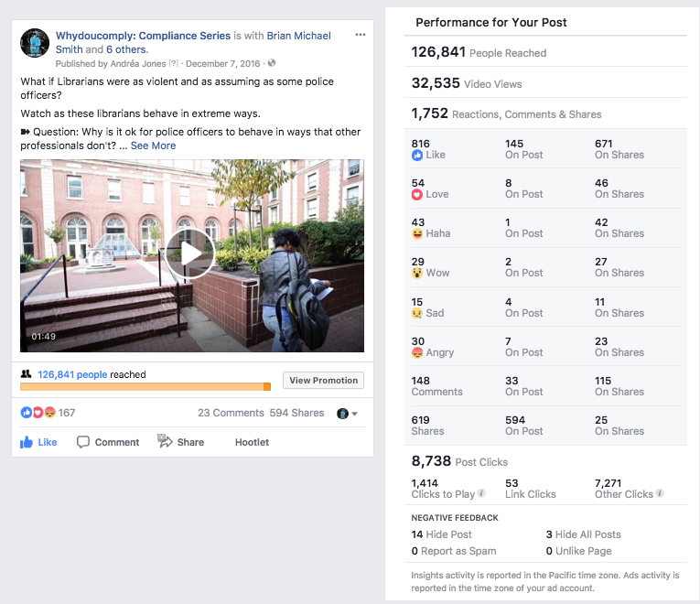Open the post options ellipsis menu

361,35
